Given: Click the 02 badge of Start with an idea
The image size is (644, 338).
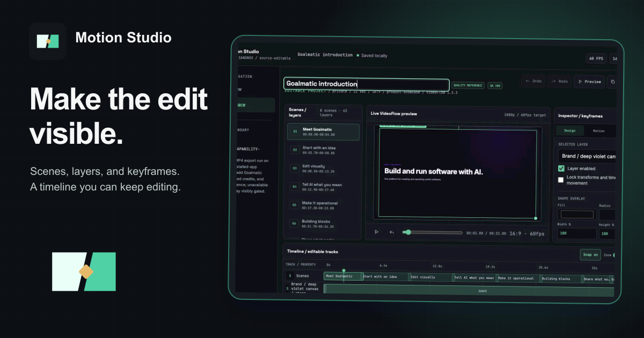Looking at the screenshot, I should 295,150.
